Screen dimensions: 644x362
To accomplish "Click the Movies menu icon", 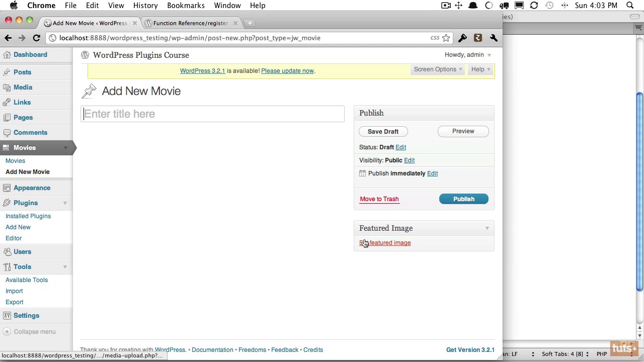I will 6,148.
